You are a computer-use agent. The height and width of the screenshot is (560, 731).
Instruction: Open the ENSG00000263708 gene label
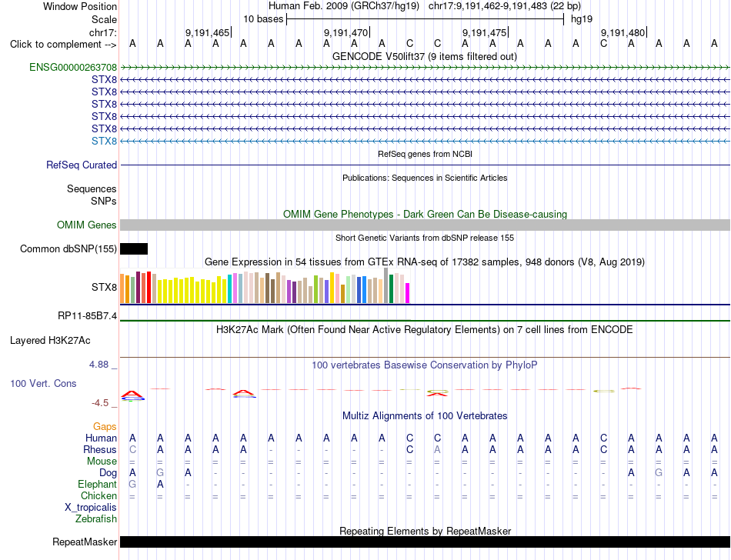coord(73,68)
